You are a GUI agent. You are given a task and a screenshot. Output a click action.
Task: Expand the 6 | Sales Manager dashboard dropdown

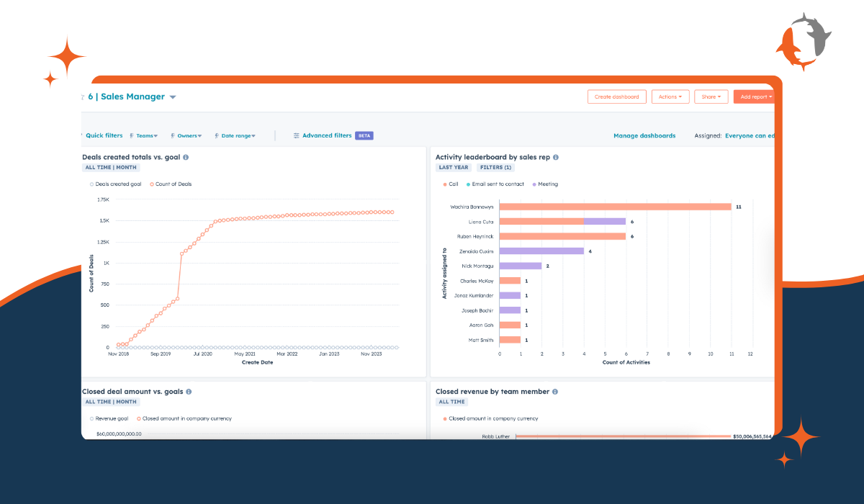(172, 96)
